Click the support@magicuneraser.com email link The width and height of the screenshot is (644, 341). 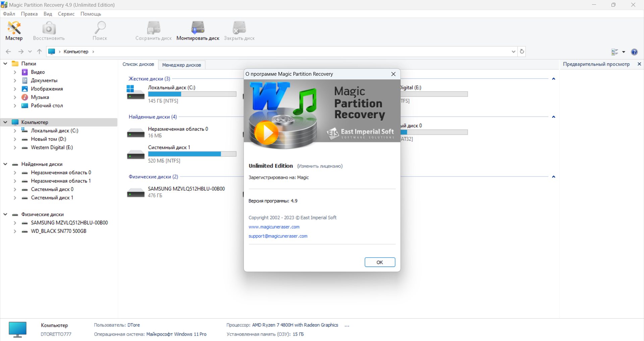[278, 236]
